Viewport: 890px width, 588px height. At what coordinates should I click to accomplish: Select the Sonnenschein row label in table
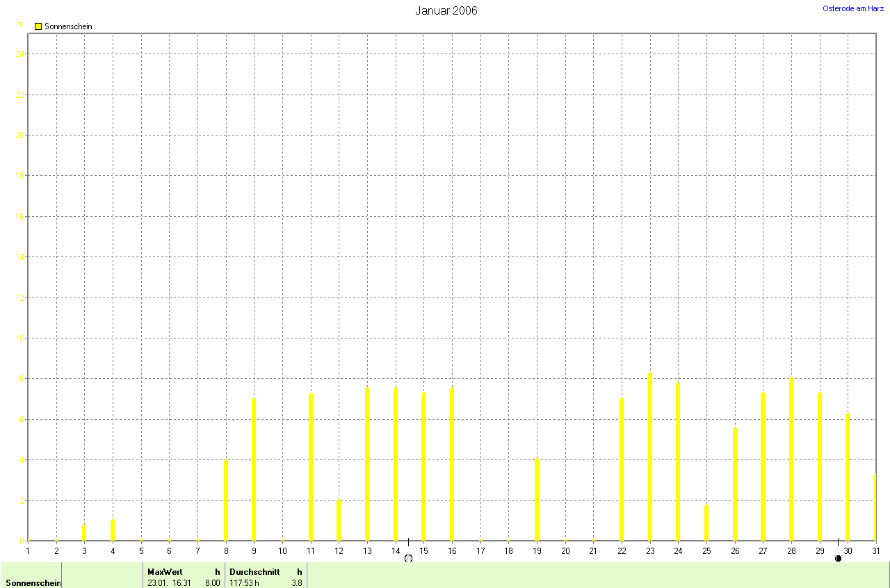(33, 582)
